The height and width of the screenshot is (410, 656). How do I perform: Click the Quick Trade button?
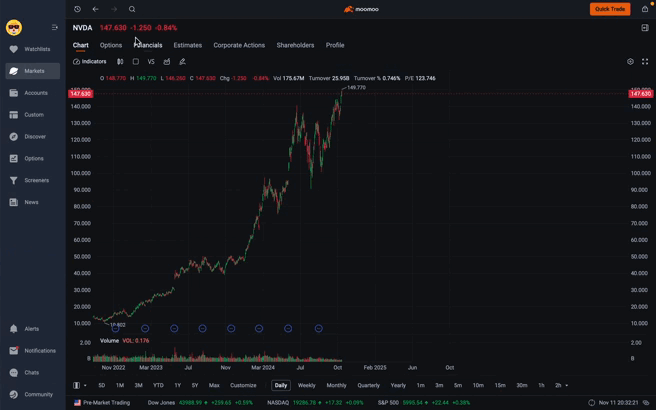[x=610, y=9]
